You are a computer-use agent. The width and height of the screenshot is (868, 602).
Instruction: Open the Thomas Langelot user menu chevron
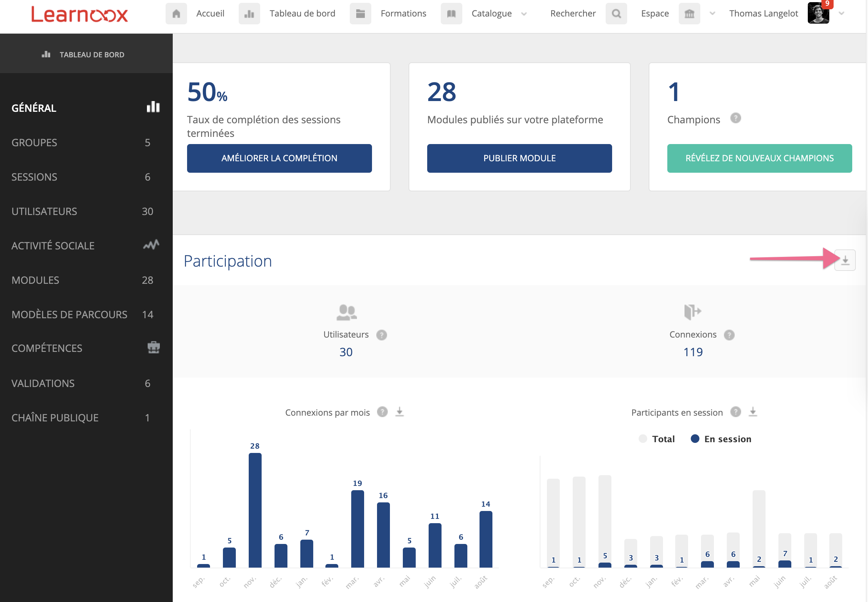[x=841, y=14]
